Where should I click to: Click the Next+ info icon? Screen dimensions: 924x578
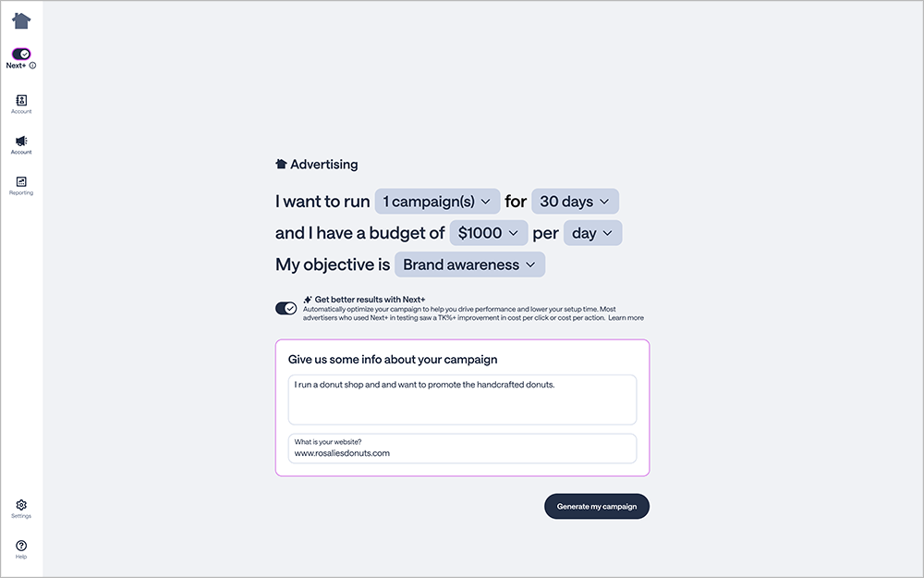pos(33,66)
